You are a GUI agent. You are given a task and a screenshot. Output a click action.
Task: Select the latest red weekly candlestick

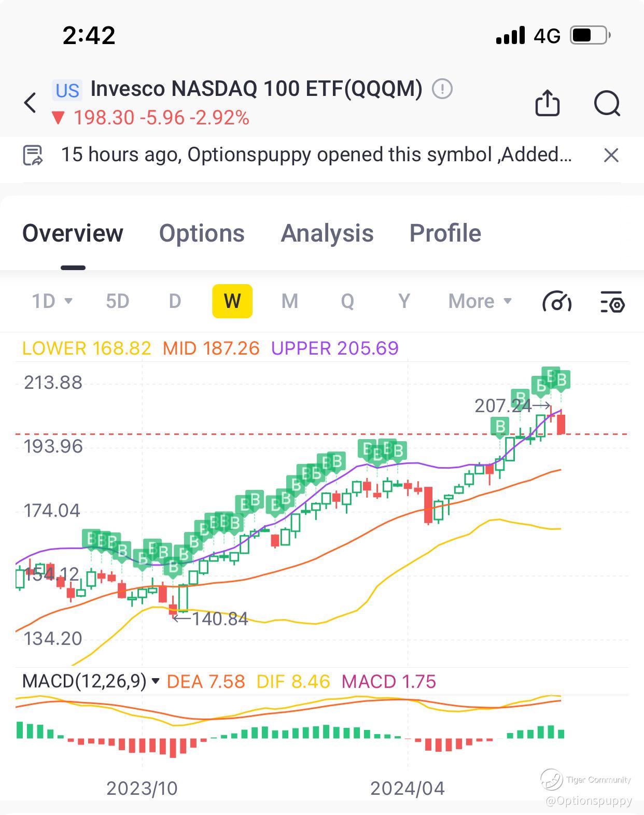click(561, 424)
